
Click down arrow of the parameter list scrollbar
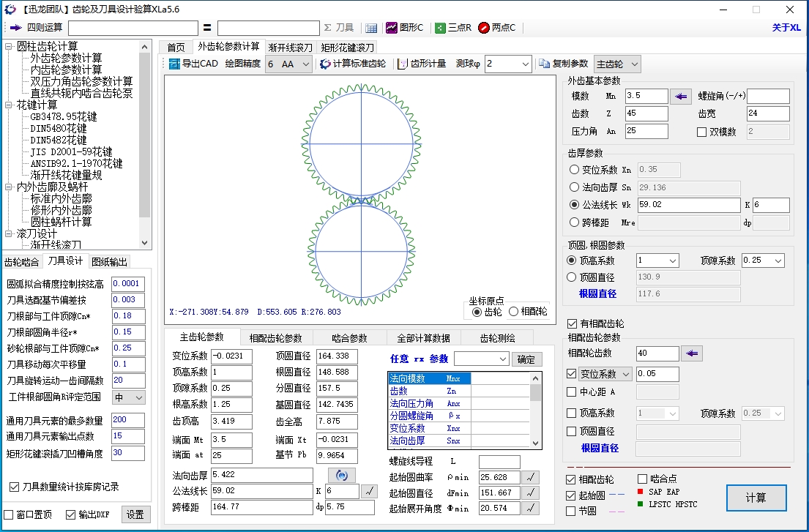click(535, 443)
